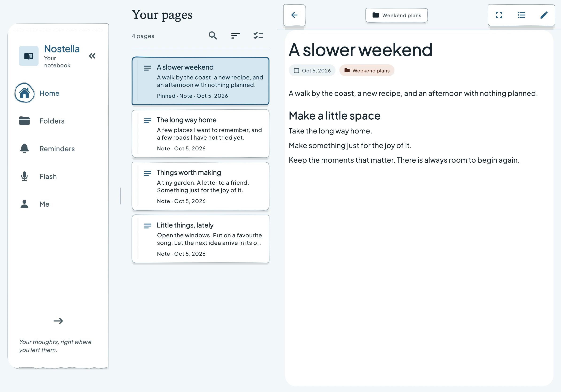The height and width of the screenshot is (392, 561).
Task: Open the 'Little things, lately' page card
Action: pos(200,239)
